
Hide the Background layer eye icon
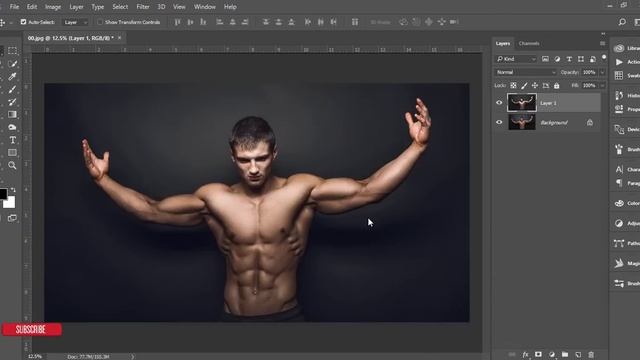pyautogui.click(x=499, y=122)
